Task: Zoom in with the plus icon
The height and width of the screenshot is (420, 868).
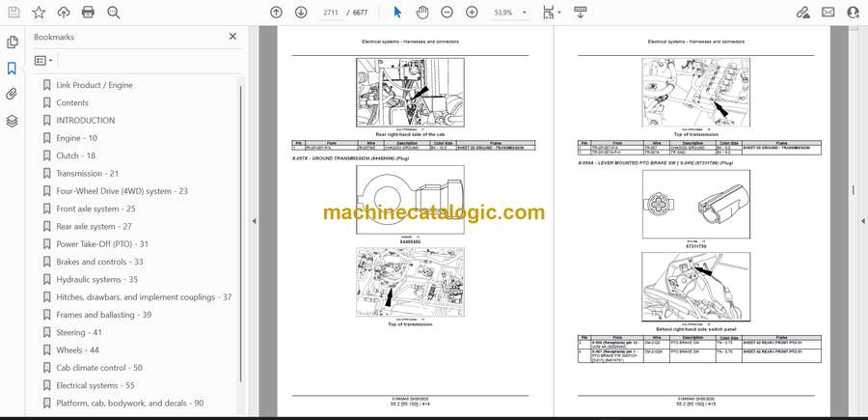Action: [x=472, y=13]
